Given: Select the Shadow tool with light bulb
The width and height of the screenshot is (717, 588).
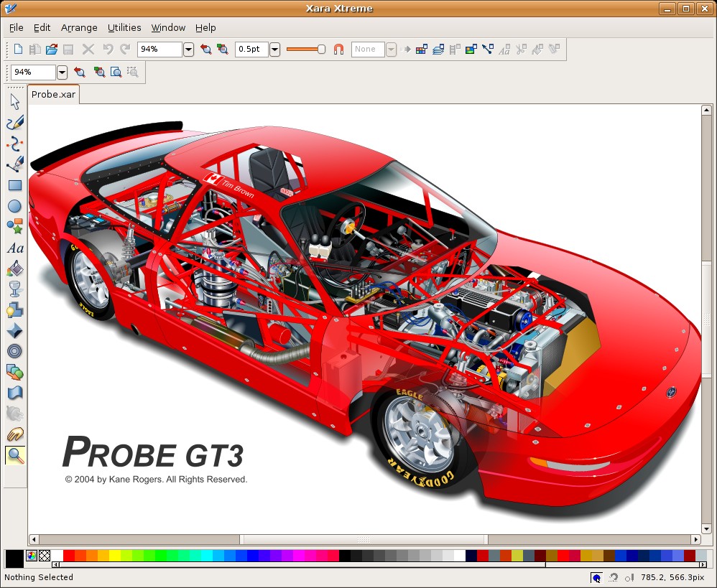Looking at the screenshot, I should point(14,309).
